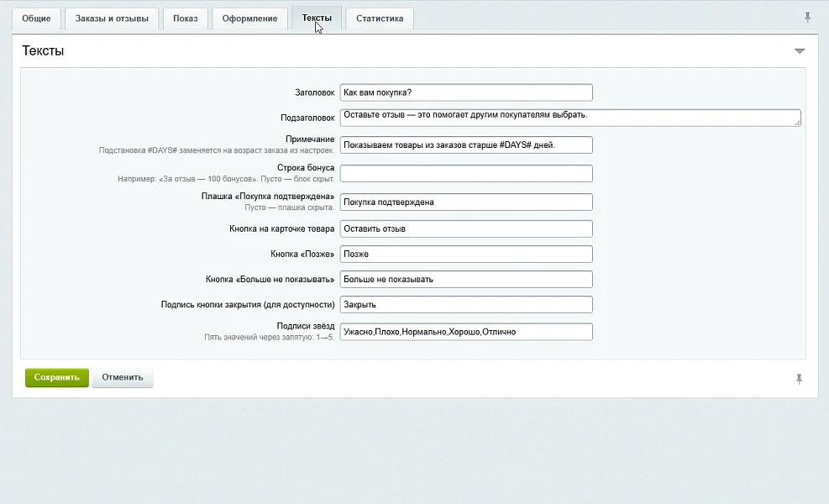
Task: Click the Подписи звёзд label
Action: click(306, 326)
